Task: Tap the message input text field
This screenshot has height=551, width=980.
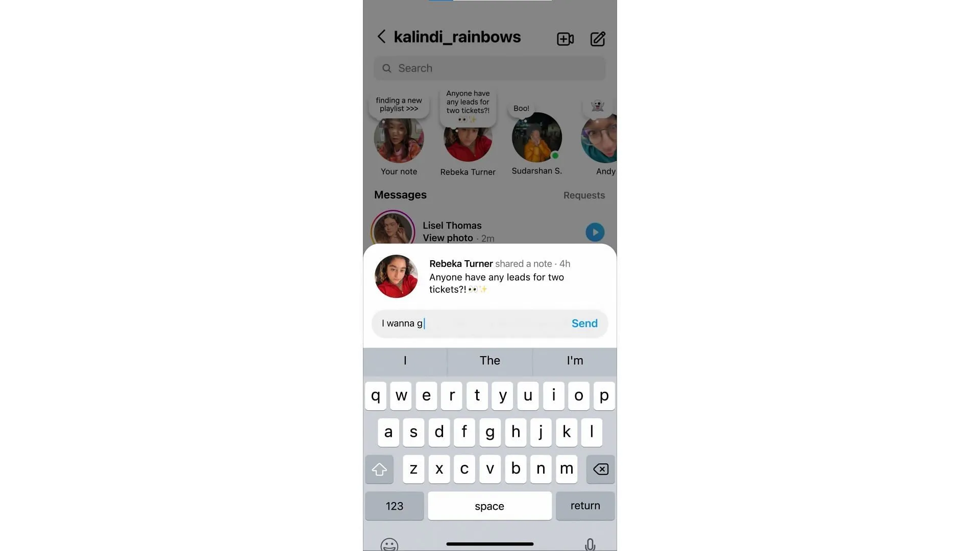Action: [x=471, y=323]
